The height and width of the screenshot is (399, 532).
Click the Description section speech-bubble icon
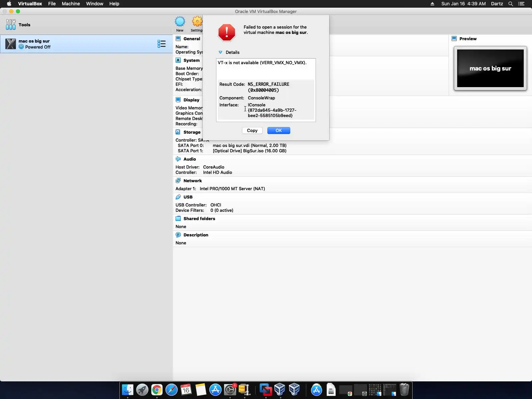[178, 235]
